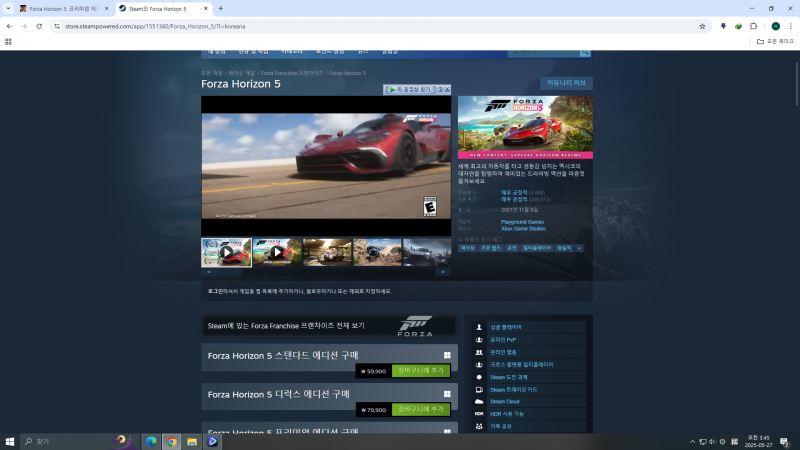Screen dimensions: 800x450
Task: Open the Playground Games developer link
Action: tap(522, 222)
